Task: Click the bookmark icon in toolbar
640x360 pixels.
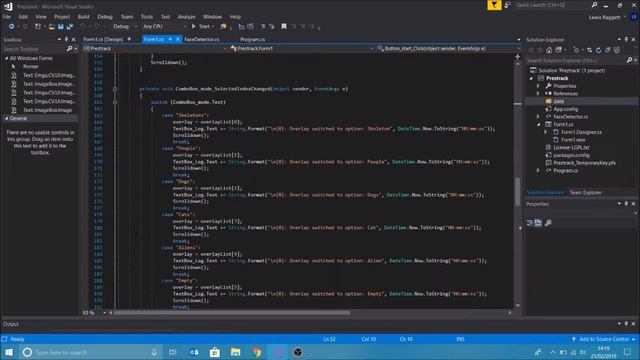Action: [x=284, y=27]
